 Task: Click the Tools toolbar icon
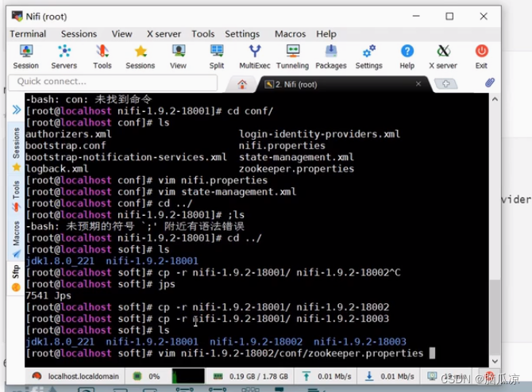pyautogui.click(x=102, y=56)
